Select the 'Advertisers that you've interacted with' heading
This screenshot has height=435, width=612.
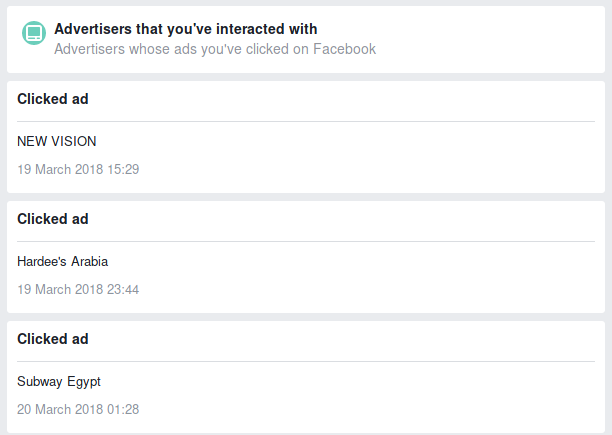[x=185, y=29]
